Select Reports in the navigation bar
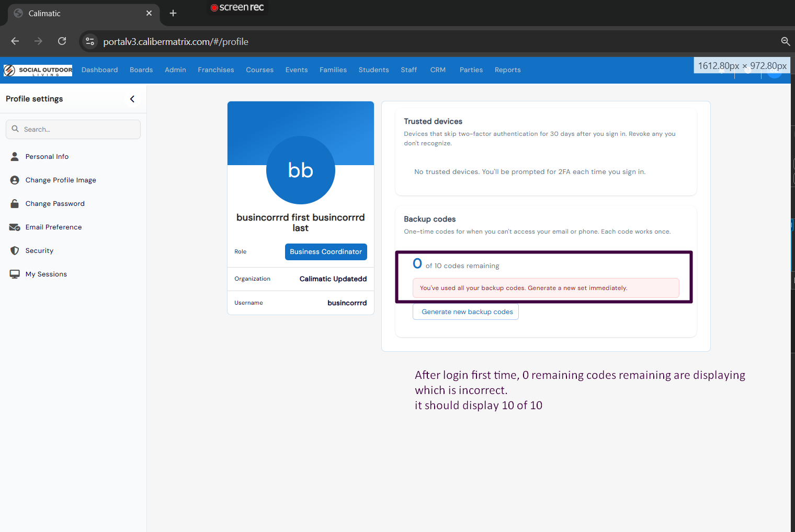The height and width of the screenshot is (532, 795). [507, 70]
